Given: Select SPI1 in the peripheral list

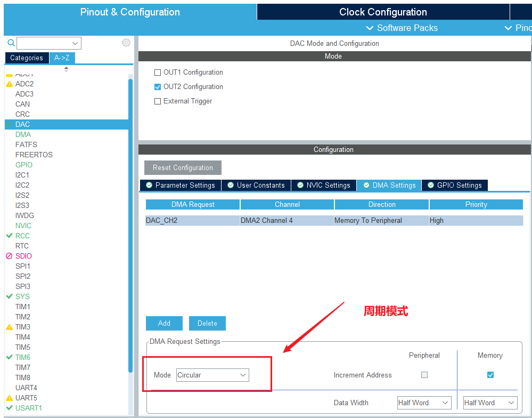Looking at the screenshot, I should (23, 266).
